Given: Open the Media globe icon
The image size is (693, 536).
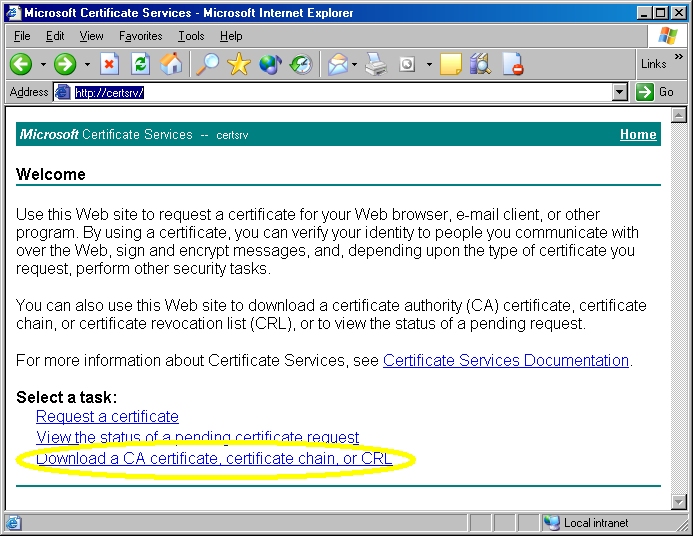Looking at the screenshot, I should coord(270,64).
